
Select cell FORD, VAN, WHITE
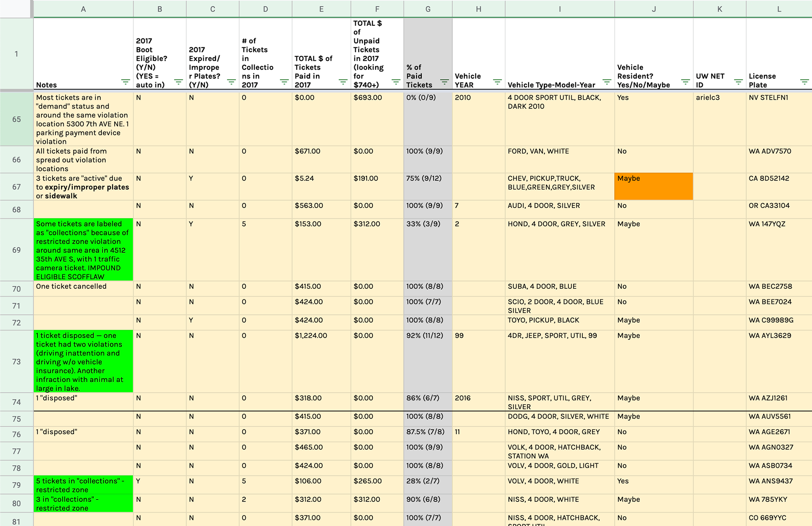(x=560, y=160)
